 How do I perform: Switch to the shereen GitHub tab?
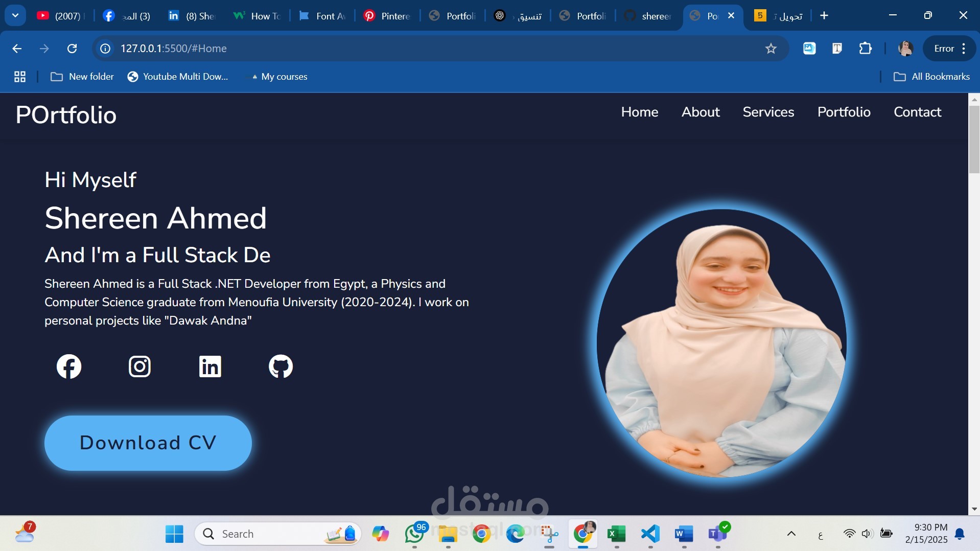(648, 16)
